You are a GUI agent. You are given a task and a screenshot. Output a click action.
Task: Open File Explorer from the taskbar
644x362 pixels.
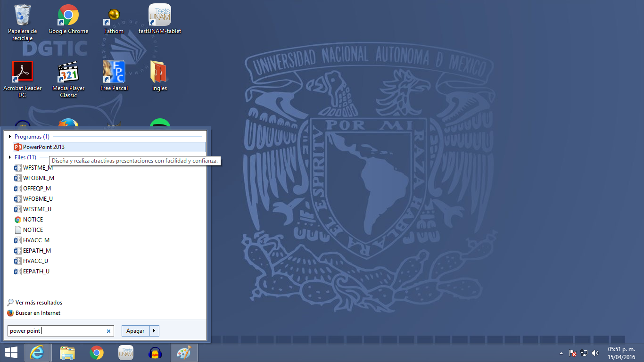click(x=67, y=353)
